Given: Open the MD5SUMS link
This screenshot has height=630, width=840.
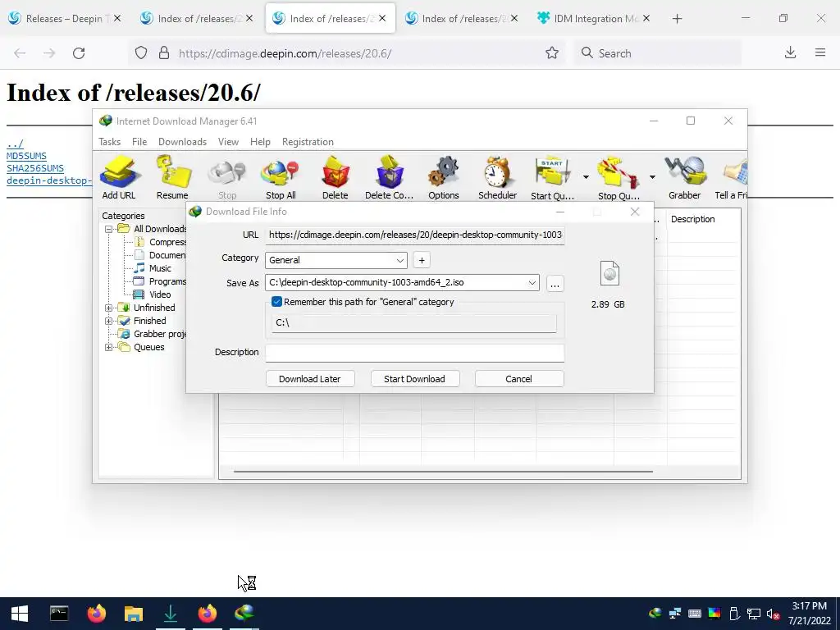Looking at the screenshot, I should click(x=26, y=156).
